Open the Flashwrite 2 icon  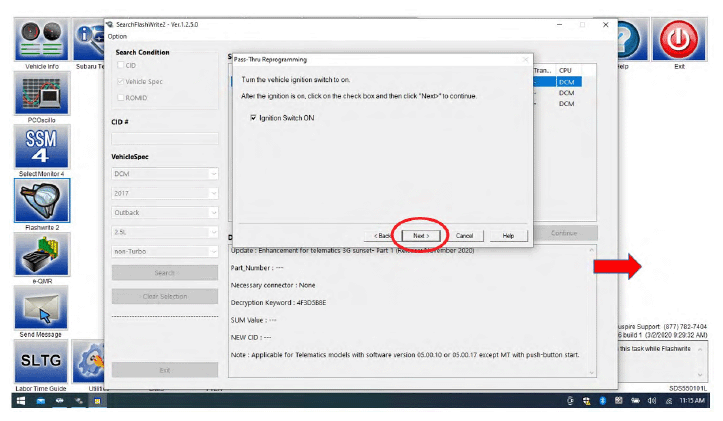click(x=42, y=201)
